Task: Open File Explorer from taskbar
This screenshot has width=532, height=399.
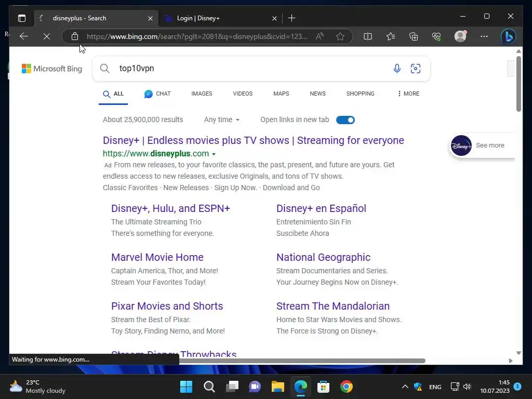Action: 277,387
